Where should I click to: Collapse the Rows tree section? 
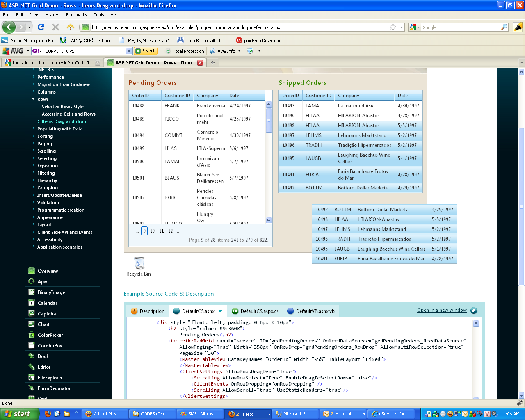(34, 99)
